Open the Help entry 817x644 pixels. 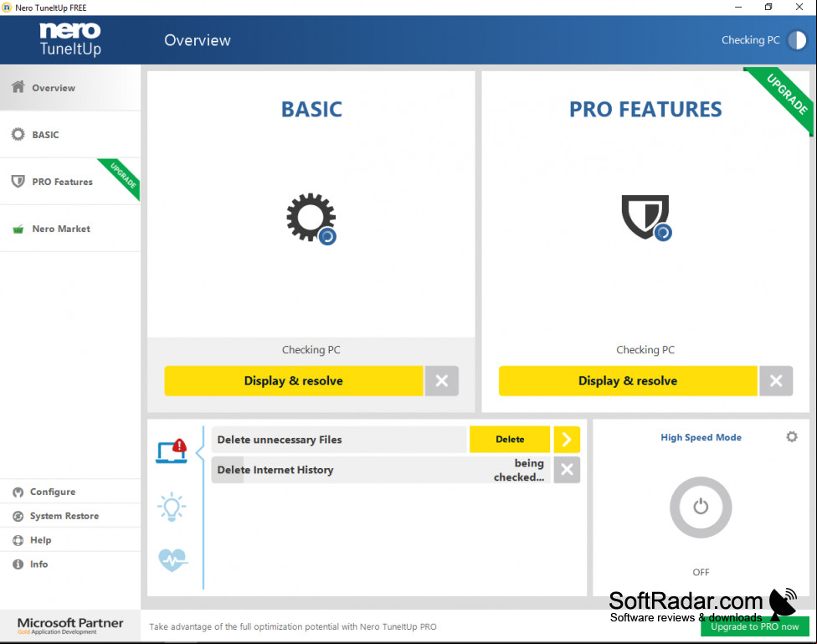[69, 540]
